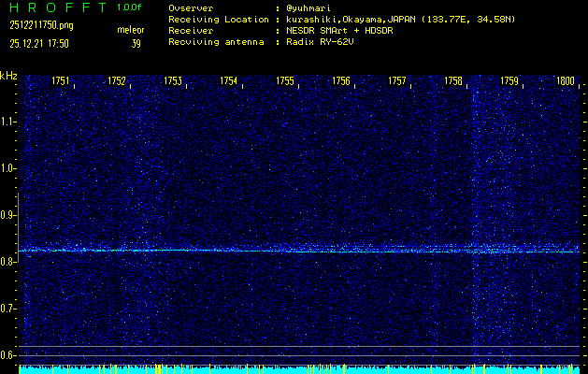Click the 0.6 frequency axis label
The width and height of the screenshot is (588, 374).
[8, 355]
